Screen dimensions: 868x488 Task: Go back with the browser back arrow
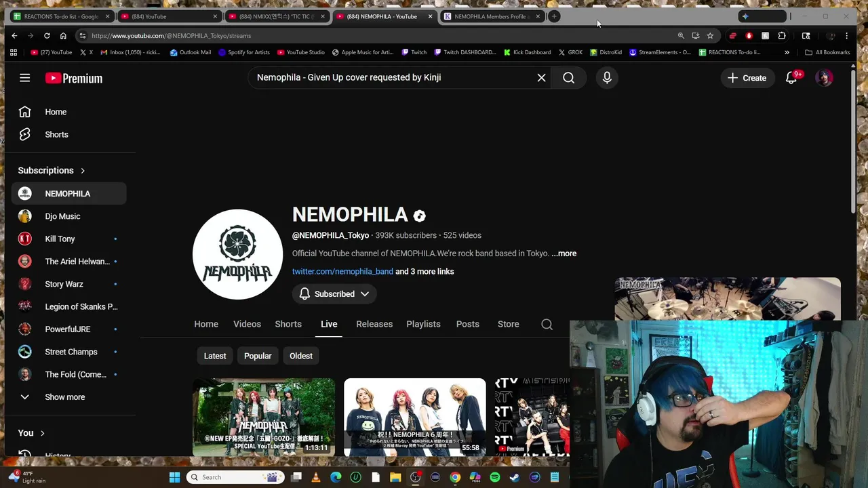14,35
